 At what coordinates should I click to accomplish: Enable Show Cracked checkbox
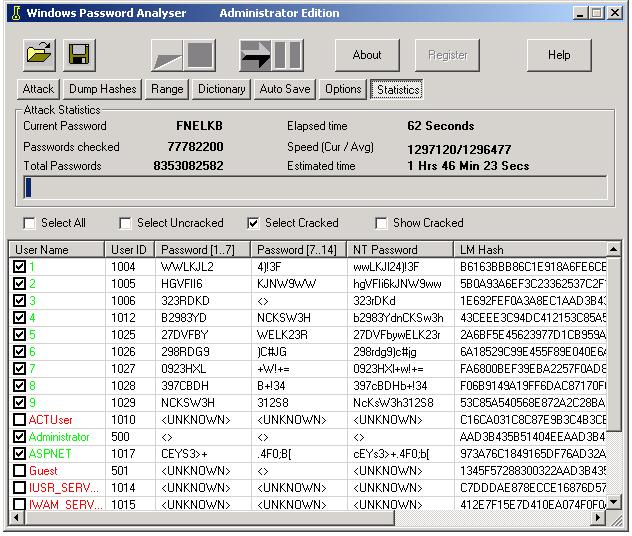click(381, 223)
